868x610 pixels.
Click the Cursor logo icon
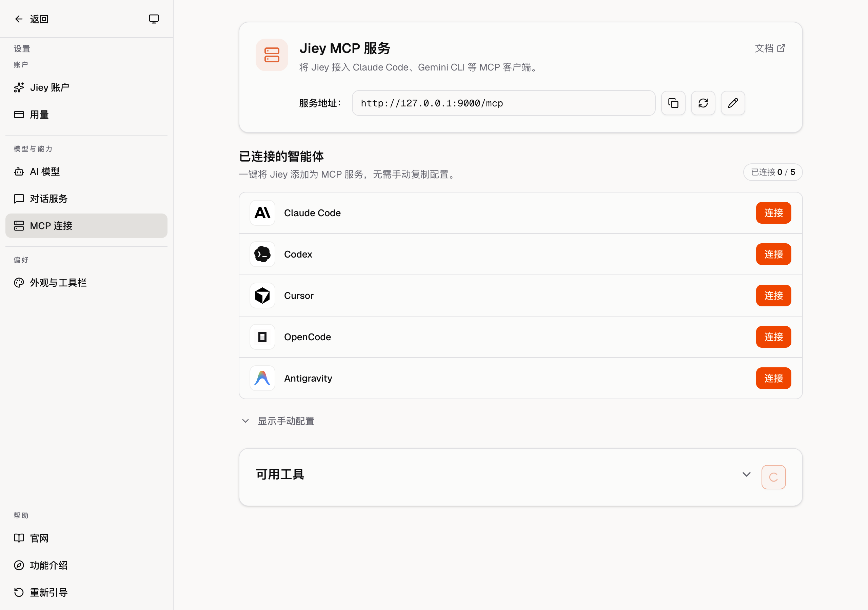[x=262, y=296]
